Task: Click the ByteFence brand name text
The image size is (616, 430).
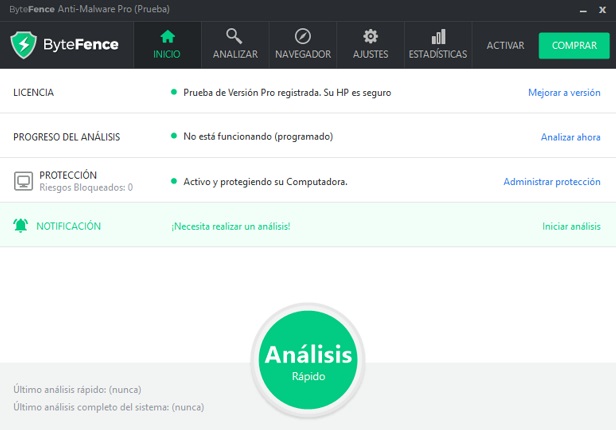Action: point(81,45)
